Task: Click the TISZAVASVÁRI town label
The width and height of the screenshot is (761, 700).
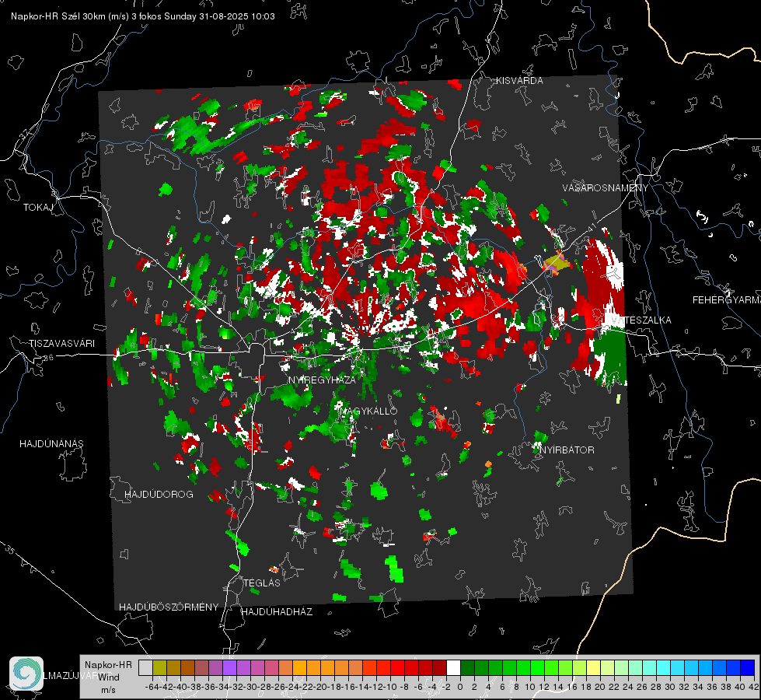Action: point(61,344)
